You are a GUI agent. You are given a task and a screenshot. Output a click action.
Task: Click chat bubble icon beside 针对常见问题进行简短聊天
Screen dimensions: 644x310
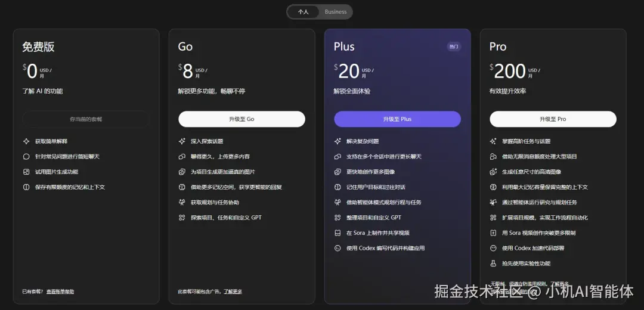coord(26,156)
